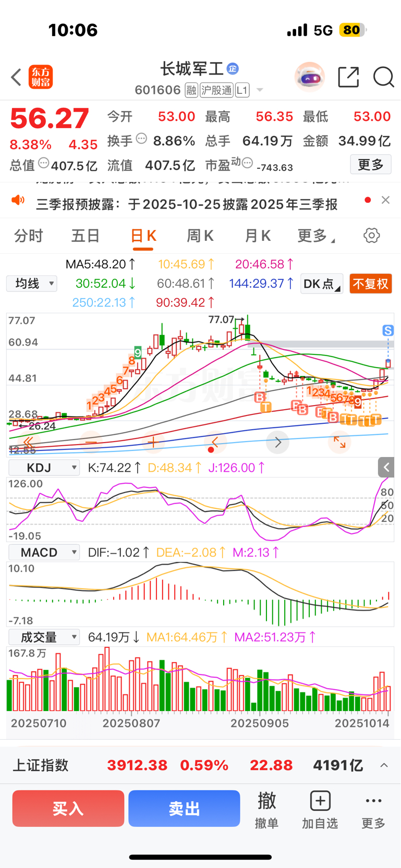Open the 东方财富 app logo

(41, 77)
